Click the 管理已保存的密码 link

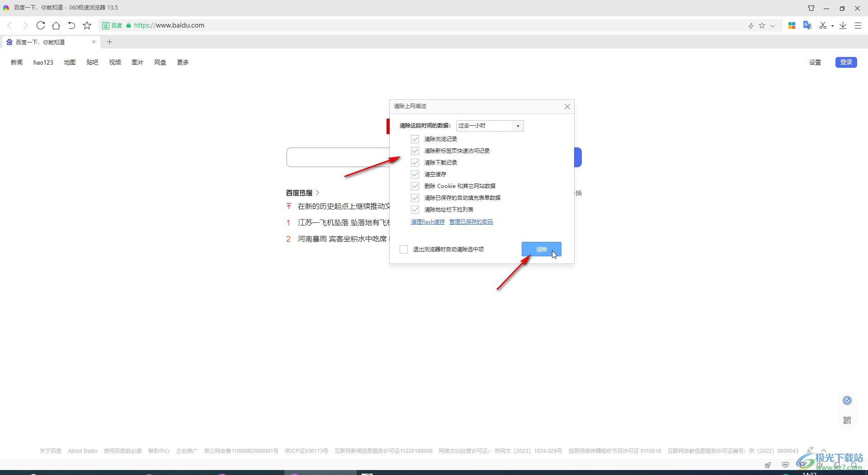(x=471, y=222)
